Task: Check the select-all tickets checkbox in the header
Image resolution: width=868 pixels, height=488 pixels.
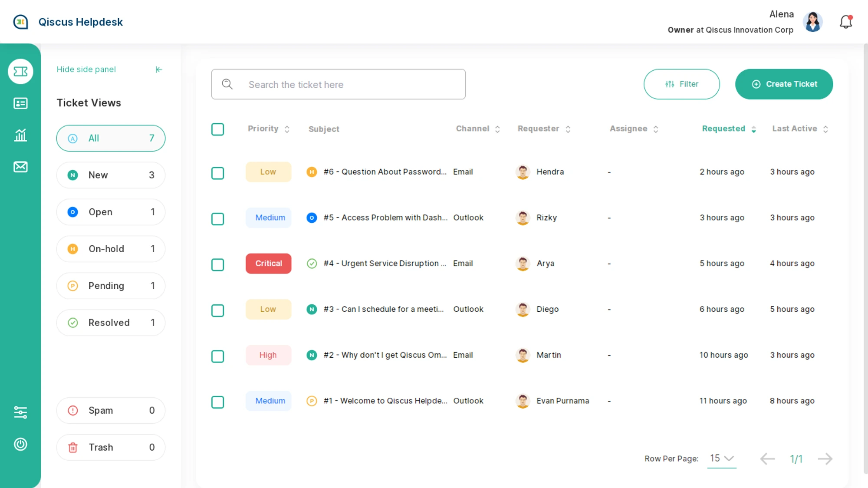Action: (x=217, y=129)
